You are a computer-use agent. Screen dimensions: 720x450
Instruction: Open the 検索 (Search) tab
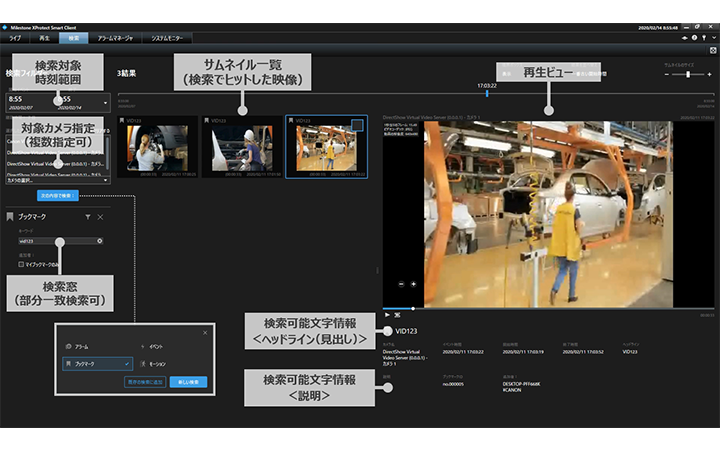[x=73, y=37]
